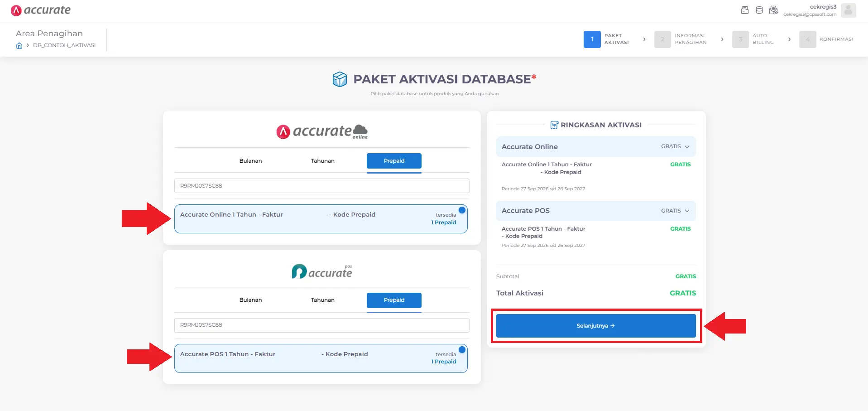Open the database list icon in the header

(x=759, y=10)
